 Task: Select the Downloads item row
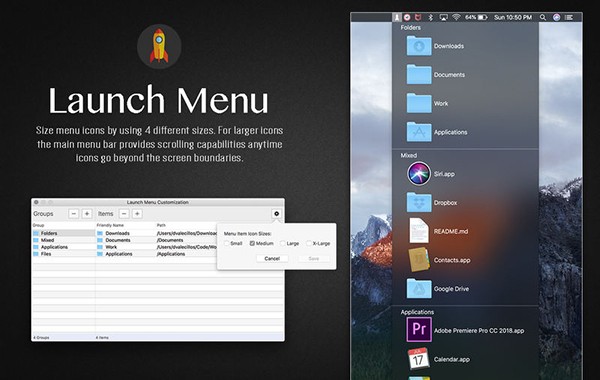click(x=156, y=233)
